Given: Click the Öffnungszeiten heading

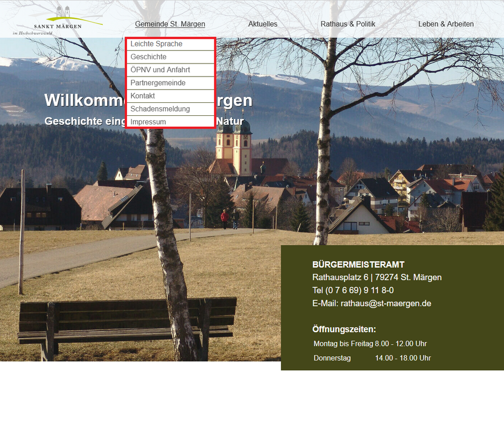Looking at the screenshot, I should coord(344,329).
